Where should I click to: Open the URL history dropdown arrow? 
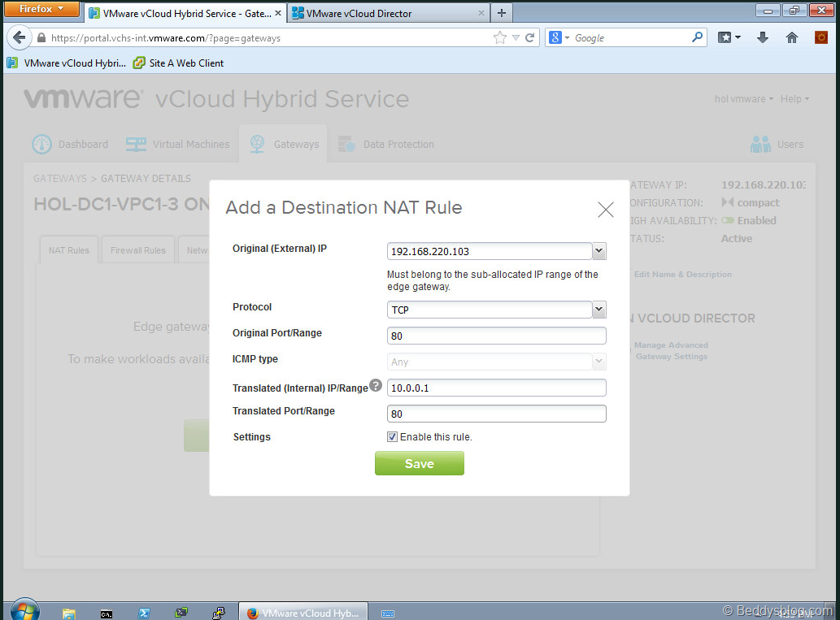tap(516, 38)
